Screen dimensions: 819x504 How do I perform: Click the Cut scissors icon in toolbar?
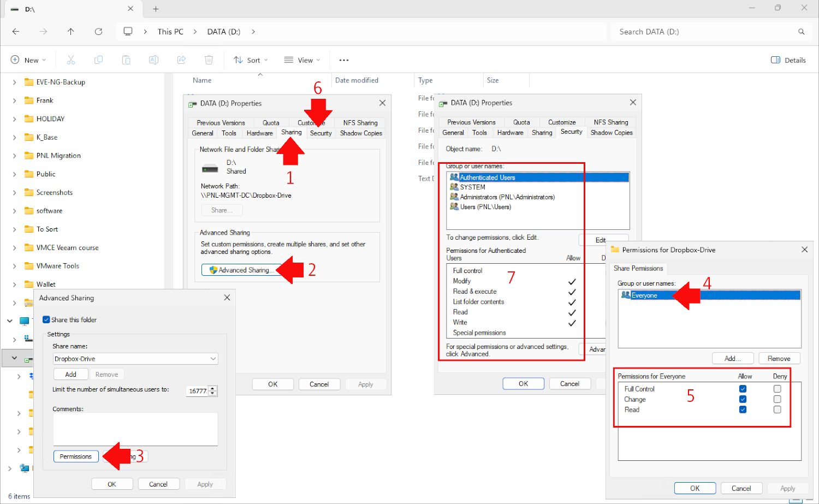[x=71, y=60]
